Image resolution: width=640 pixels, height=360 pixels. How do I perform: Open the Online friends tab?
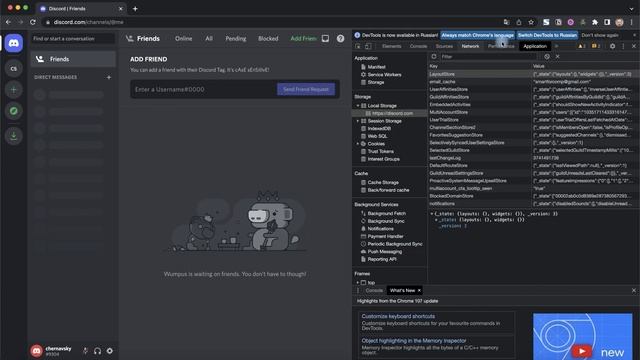click(184, 38)
